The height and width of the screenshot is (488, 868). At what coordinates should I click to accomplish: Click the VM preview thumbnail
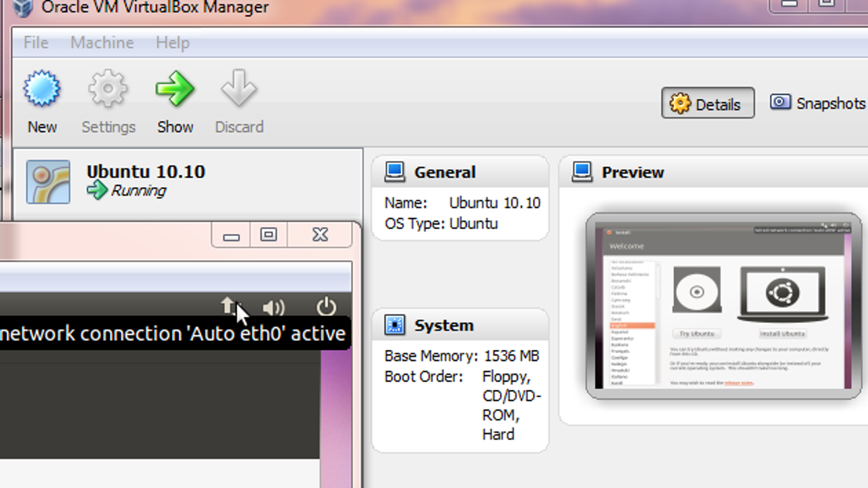click(x=723, y=306)
